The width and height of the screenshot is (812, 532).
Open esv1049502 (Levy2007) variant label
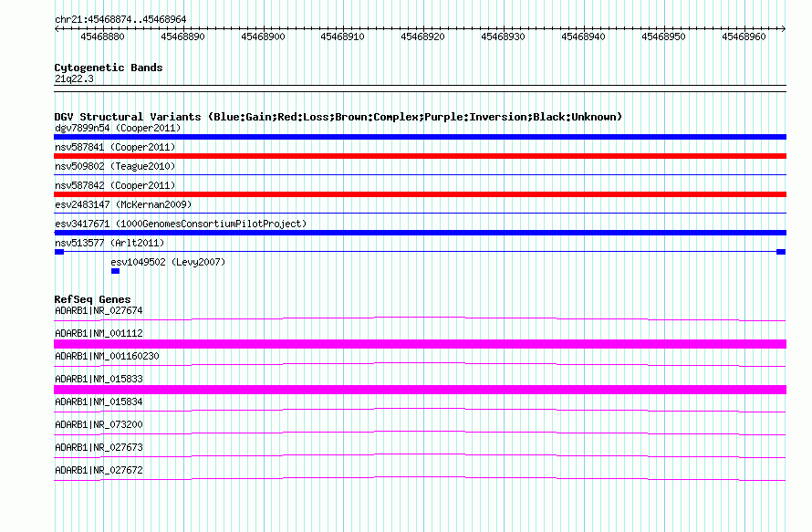pos(168,262)
